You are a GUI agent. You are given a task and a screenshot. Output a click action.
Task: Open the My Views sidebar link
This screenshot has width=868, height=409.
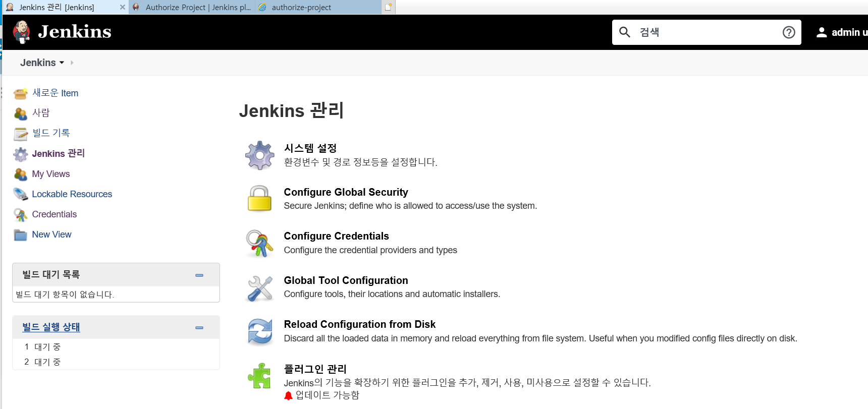click(51, 174)
